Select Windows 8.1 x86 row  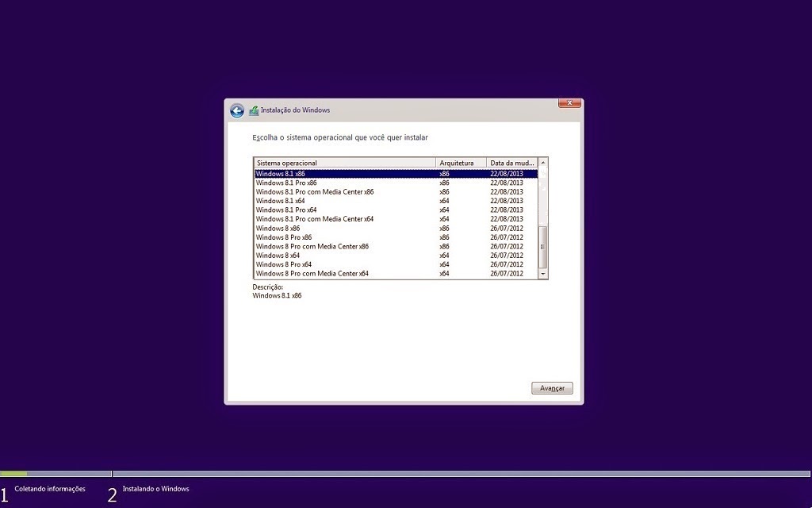coord(396,174)
